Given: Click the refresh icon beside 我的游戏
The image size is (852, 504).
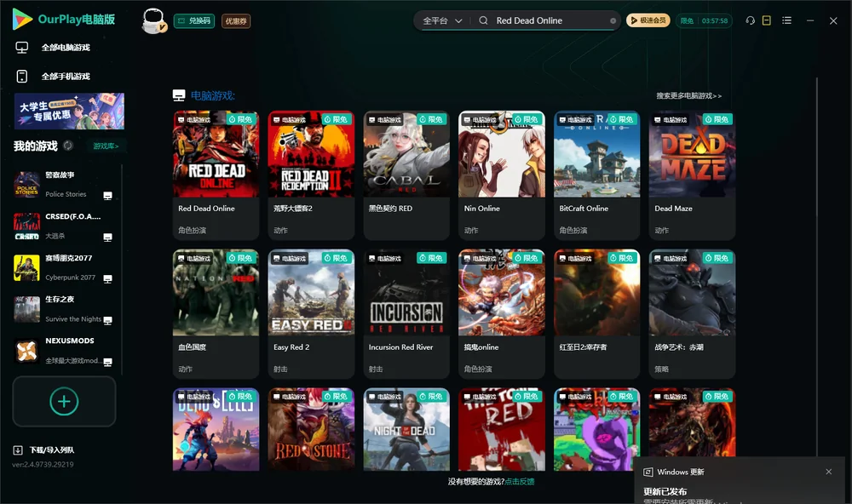Looking at the screenshot, I should tap(68, 146).
